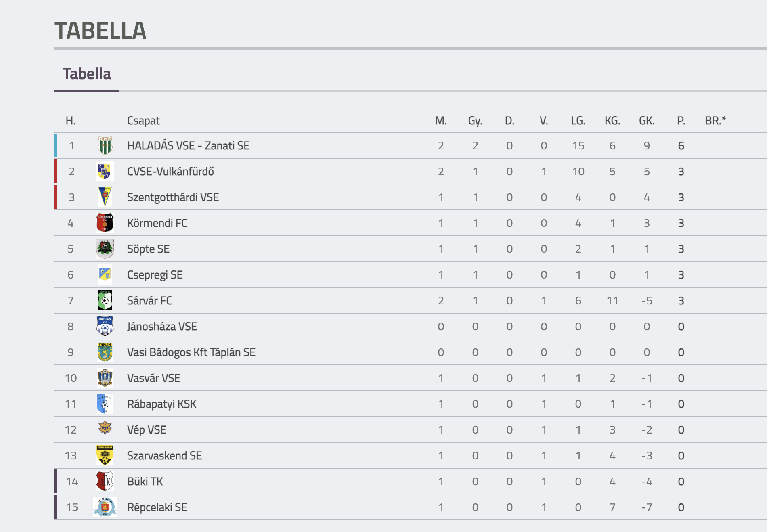Viewport: 767px width, 532px height.
Task: Open the Vép VSE team link
Action: [147, 430]
